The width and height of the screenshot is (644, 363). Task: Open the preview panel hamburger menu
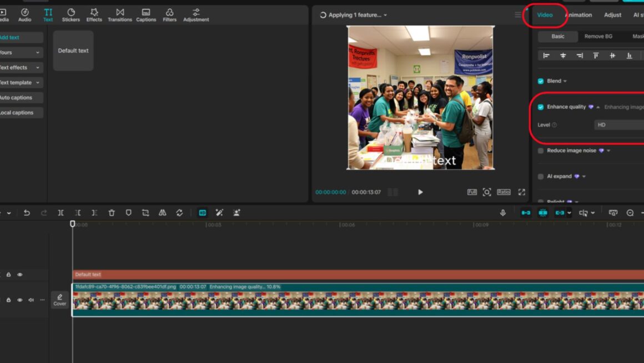click(517, 15)
